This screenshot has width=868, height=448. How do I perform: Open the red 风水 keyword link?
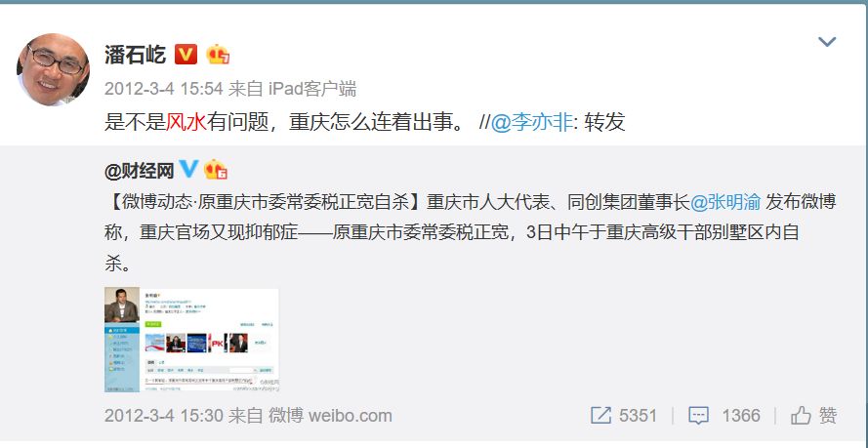tap(186, 122)
